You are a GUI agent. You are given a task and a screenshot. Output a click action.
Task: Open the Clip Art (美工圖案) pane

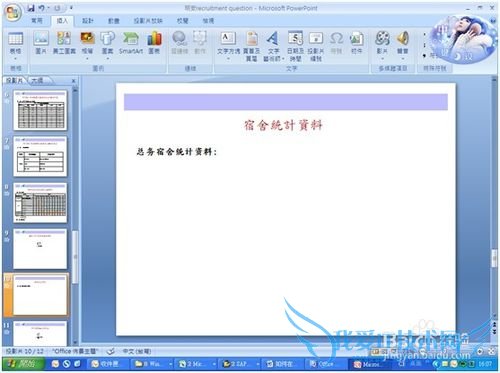coord(64,43)
